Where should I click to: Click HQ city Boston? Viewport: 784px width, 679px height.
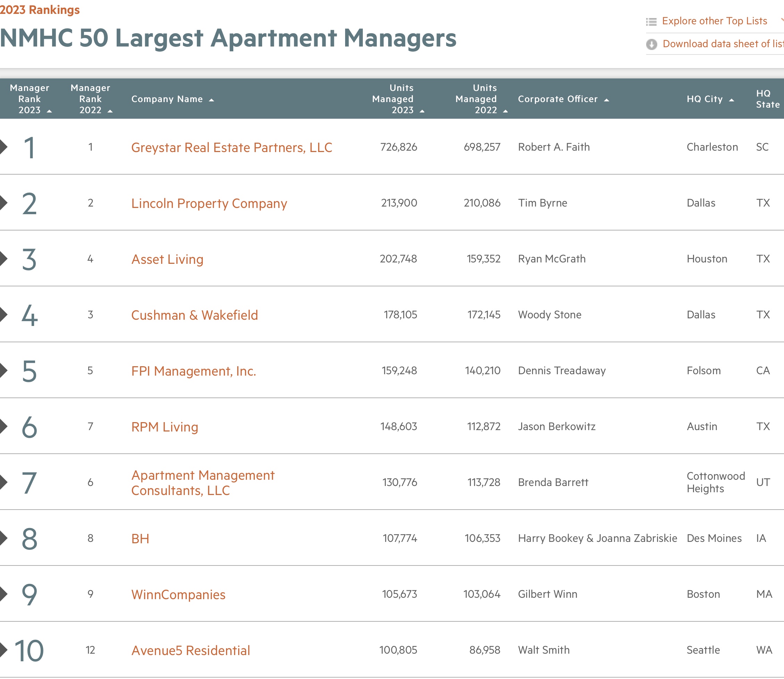[x=703, y=594]
